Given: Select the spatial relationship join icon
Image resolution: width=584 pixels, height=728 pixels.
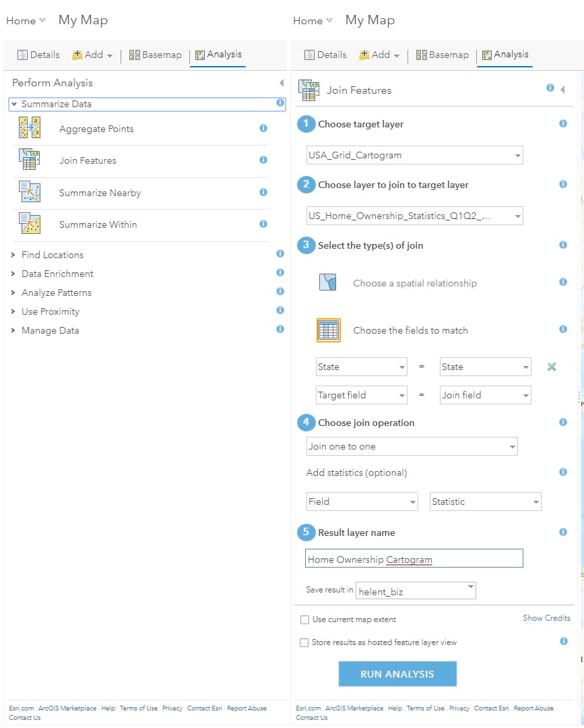Looking at the screenshot, I should click(328, 282).
